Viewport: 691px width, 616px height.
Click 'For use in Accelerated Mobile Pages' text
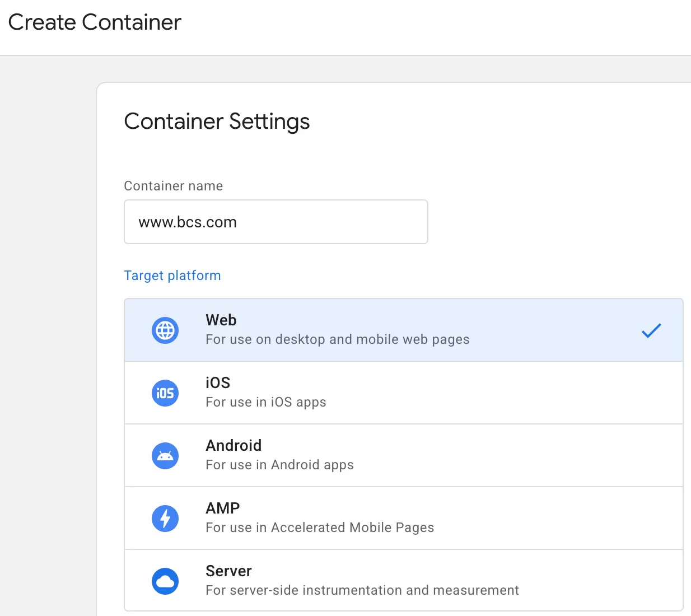320,528
